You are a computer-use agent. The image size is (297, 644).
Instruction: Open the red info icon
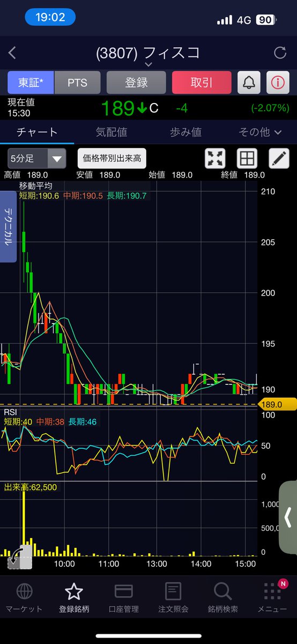[x=278, y=83]
